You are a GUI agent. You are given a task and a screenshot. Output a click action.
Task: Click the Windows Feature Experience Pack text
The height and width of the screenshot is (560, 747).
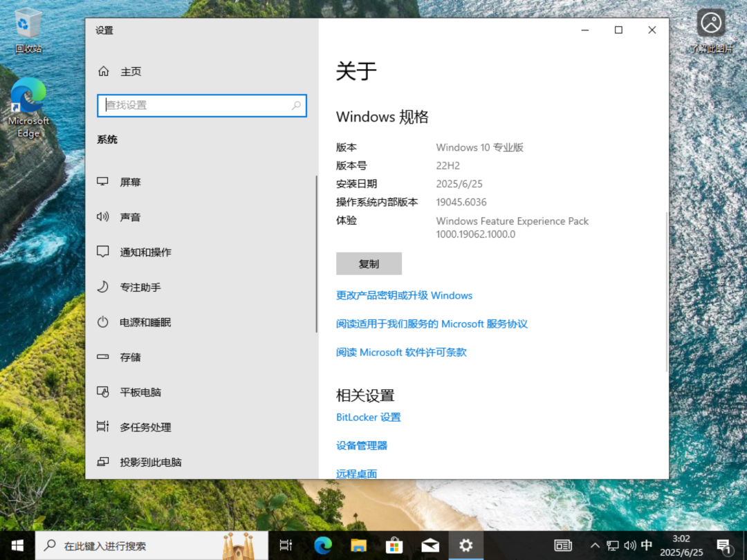click(512, 221)
